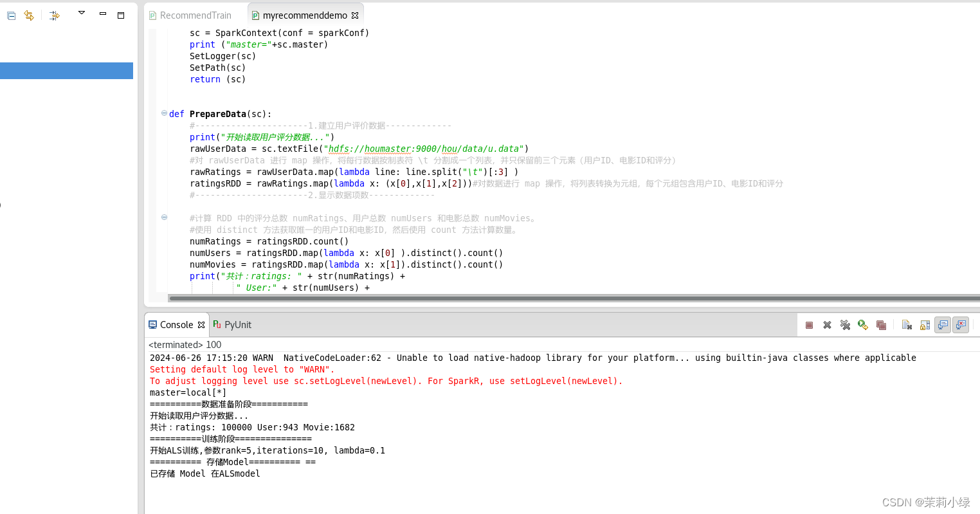Click the 'numRatings = ratingsRDD.count()' code line
980x514 pixels.
[269, 241]
